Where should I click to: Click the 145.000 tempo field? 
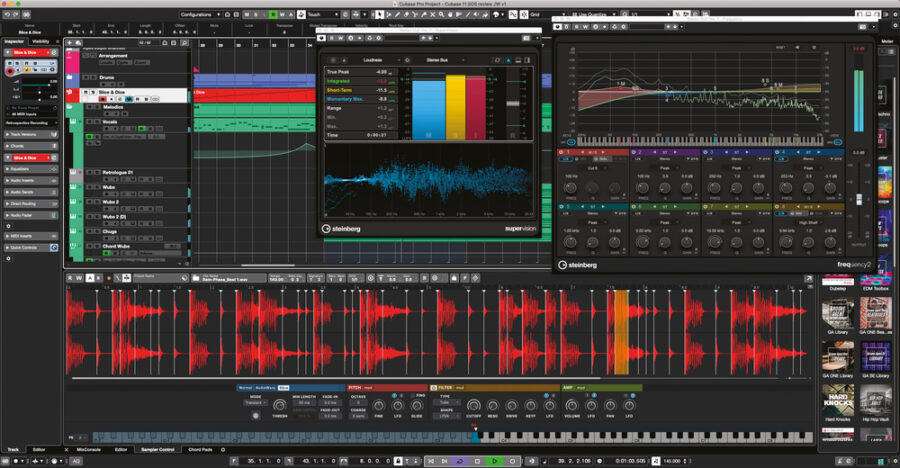tap(673, 461)
